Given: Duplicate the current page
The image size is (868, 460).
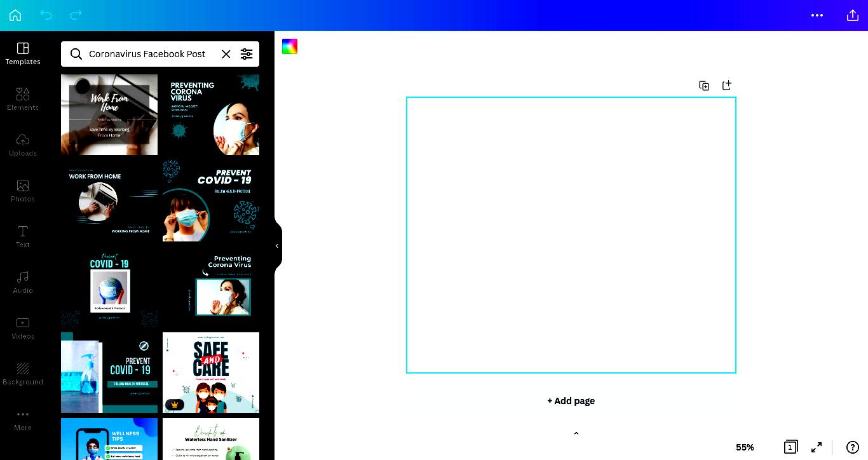Looking at the screenshot, I should point(704,86).
